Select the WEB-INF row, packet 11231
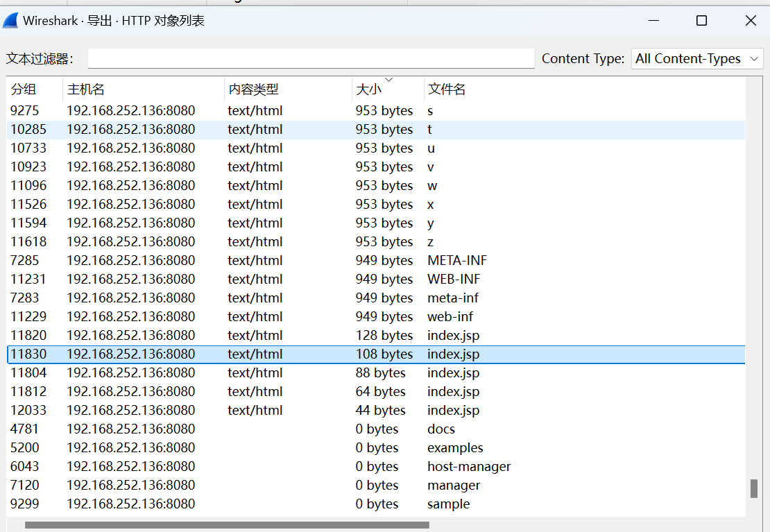The image size is (770, 532). (x=454, y=280)
